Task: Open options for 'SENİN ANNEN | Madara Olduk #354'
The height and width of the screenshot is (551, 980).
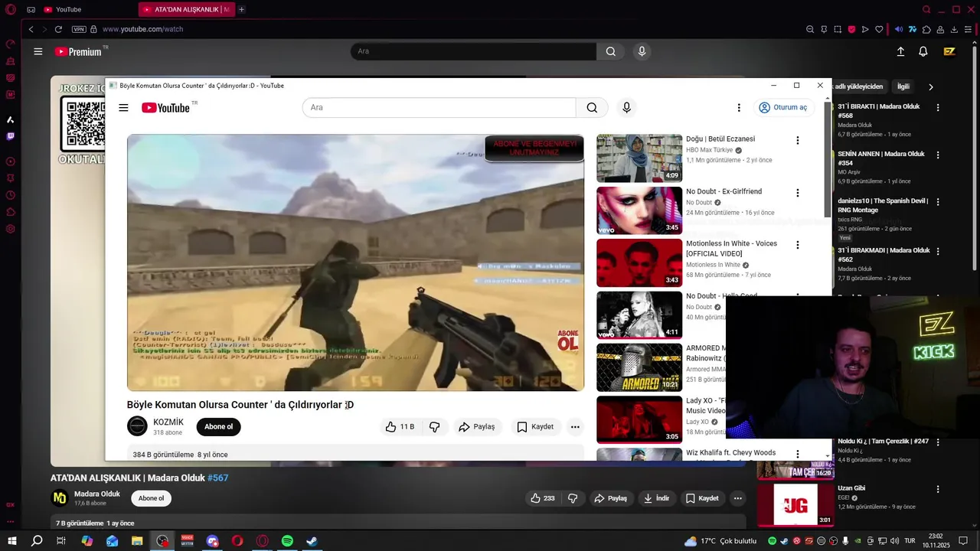Action: tap(939, 155)
